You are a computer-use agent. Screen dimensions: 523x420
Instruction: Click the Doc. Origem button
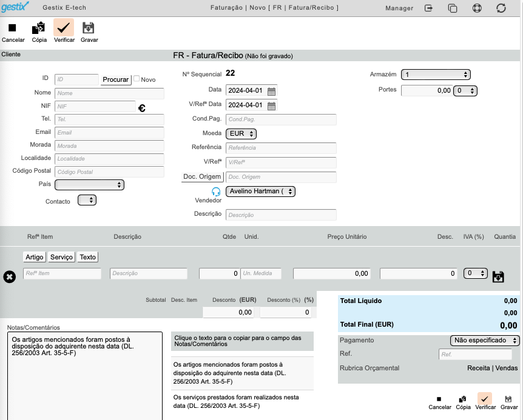coord(202,177)
